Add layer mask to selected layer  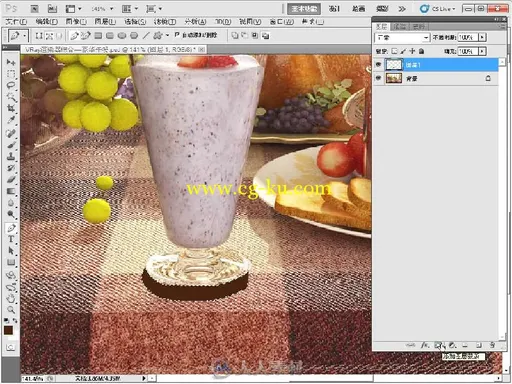pos(438,345)
